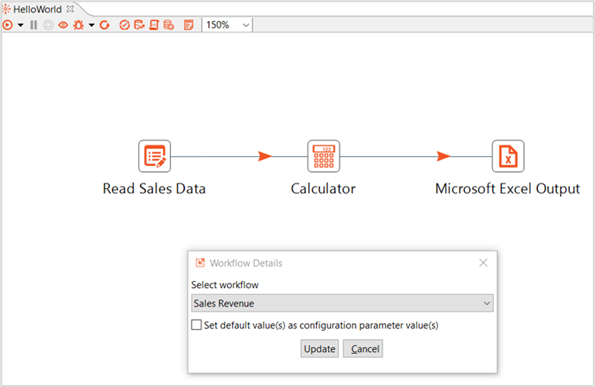Debug the transformation with the bug icon

click(79, 25)
